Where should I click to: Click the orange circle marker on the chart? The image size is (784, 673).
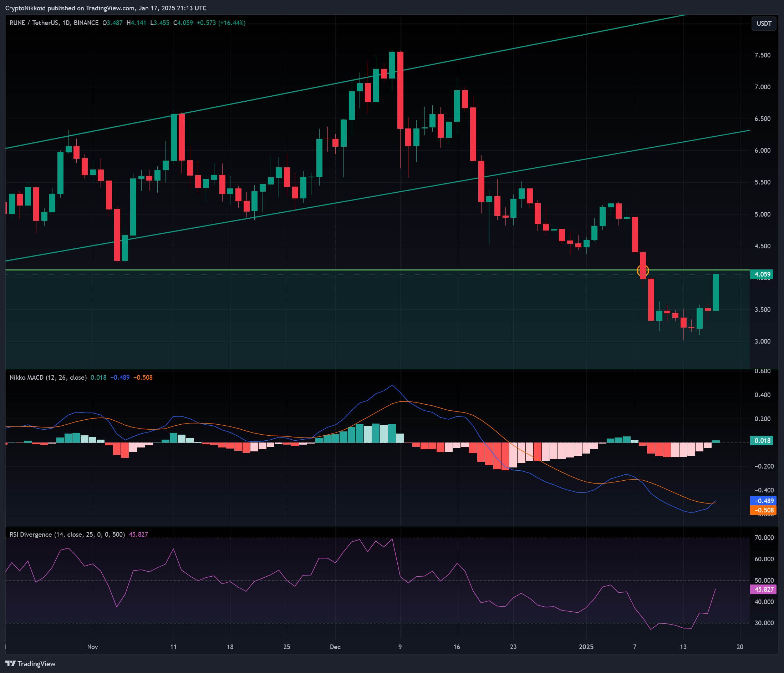tap(643, 270)
